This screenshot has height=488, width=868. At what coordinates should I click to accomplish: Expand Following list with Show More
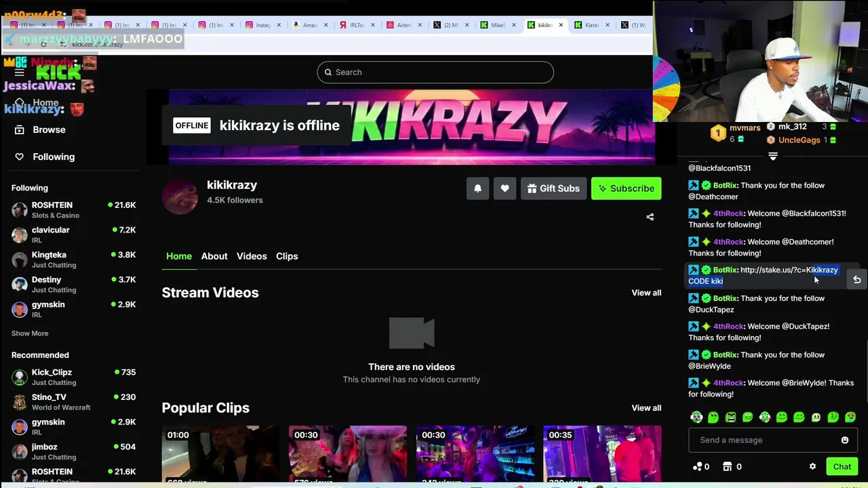point(30,333)
